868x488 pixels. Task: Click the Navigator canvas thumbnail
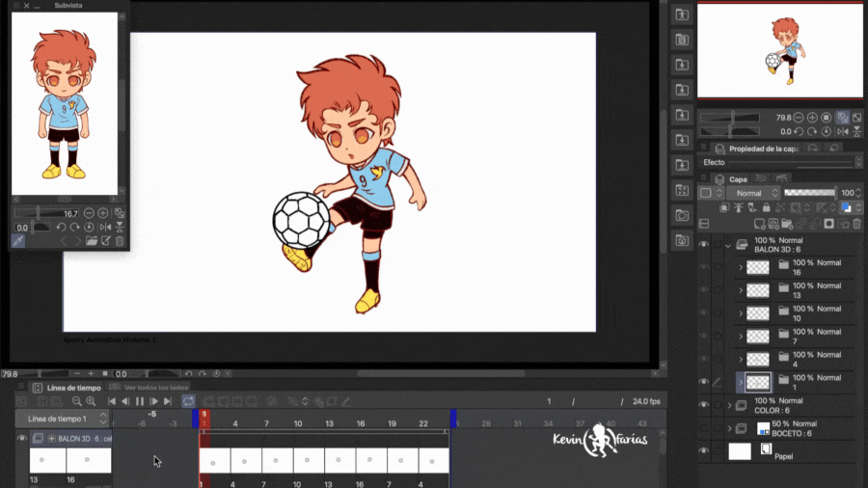[x=780, y=50]
